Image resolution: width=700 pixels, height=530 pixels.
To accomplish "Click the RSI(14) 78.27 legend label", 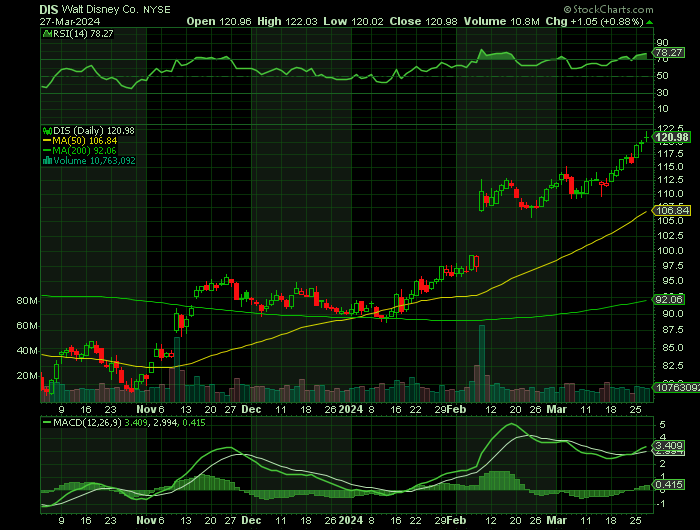I will (83, 33).
